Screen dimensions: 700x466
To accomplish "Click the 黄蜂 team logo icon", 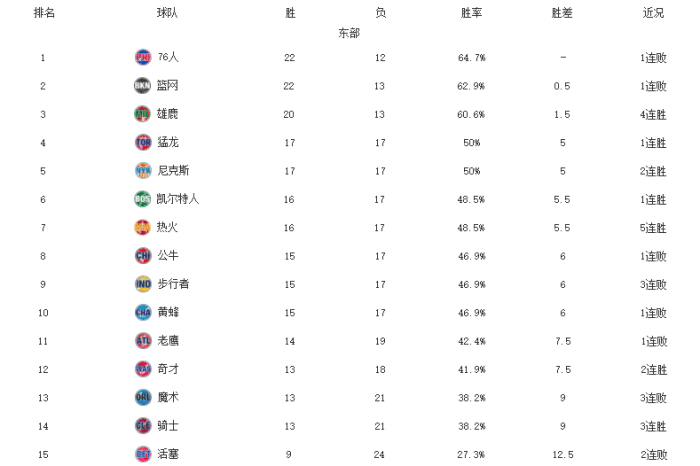I will pyautogui.click(x=142, y=312).
